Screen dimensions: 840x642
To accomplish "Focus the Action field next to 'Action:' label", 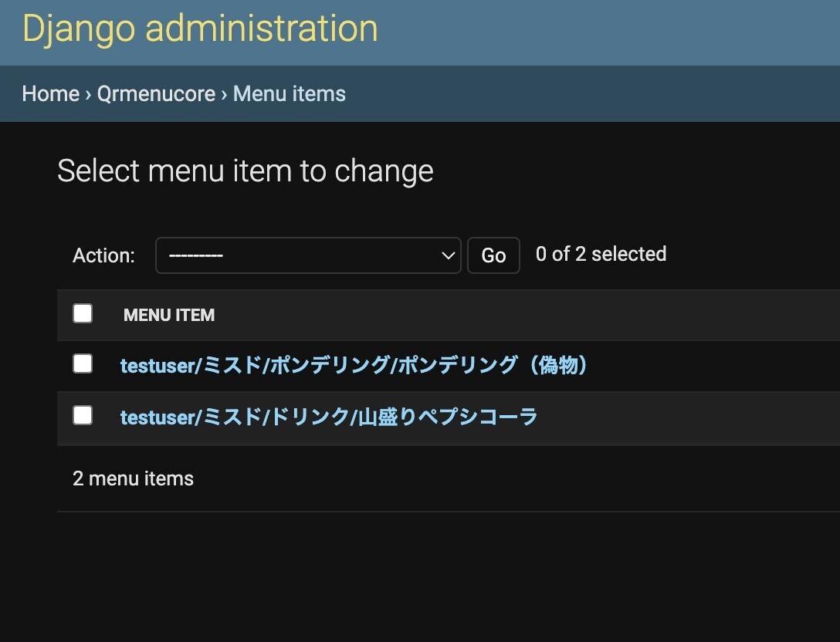I will click(x=308, y=255).
